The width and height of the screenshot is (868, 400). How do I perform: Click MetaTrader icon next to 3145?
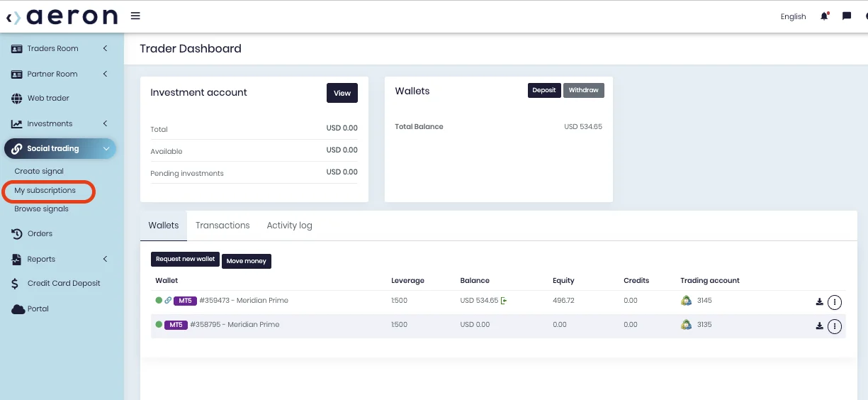pyautogui.click(x=686, y=301)
